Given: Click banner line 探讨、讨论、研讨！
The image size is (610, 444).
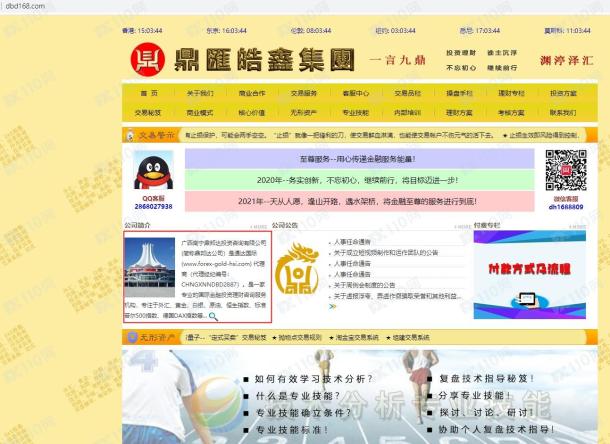Looking at the screenshot, I should tap(486, 413).
